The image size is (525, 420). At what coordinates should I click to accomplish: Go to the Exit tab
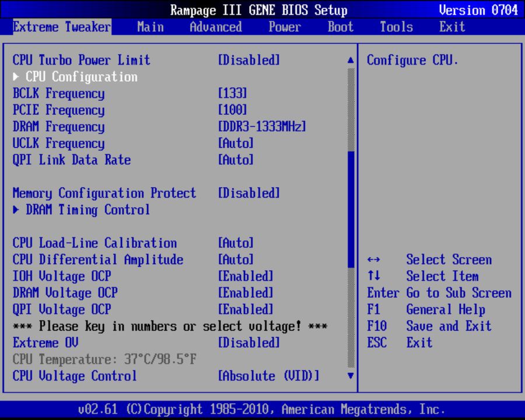click(452, 27)
